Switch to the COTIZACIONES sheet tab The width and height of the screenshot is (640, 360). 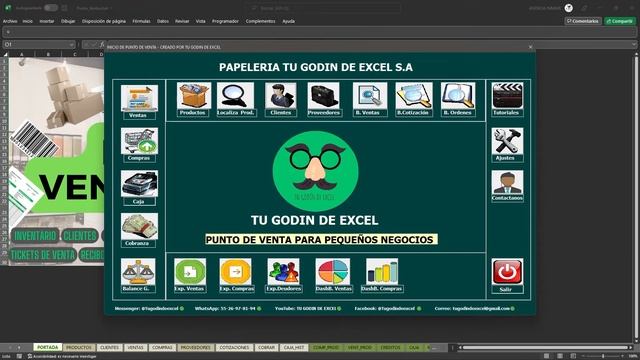click(234, 347)
